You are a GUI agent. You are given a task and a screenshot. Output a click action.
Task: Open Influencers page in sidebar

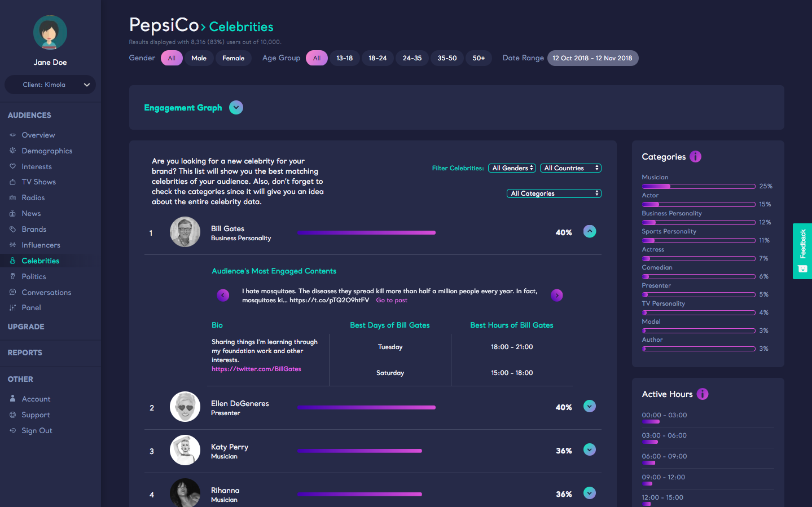coord(41,245)
